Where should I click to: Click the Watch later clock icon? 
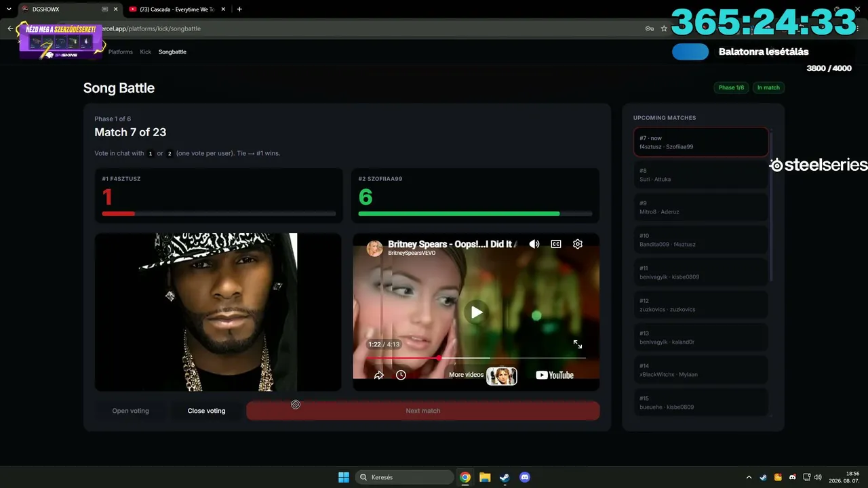(401, 375)
